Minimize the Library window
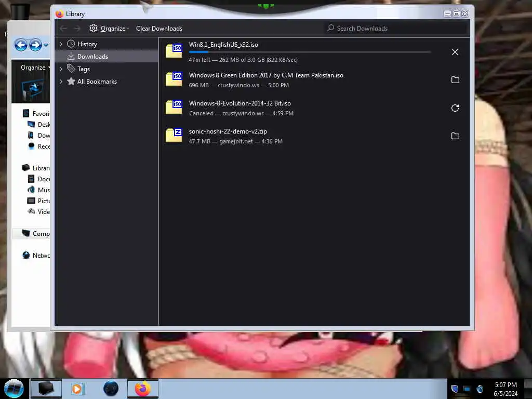 (447, 14)
